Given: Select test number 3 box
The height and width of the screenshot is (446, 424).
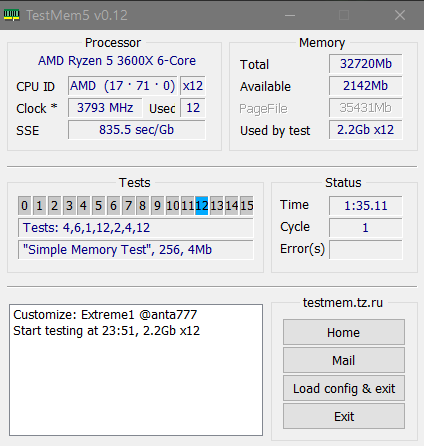Looking at the screenshot, I should pos(69,206).
